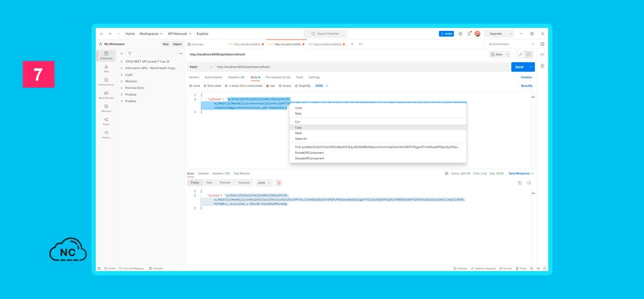Open the lightbulb info panel icon
The width and height of the screenshot is (644, 299).
coord(542,66)
